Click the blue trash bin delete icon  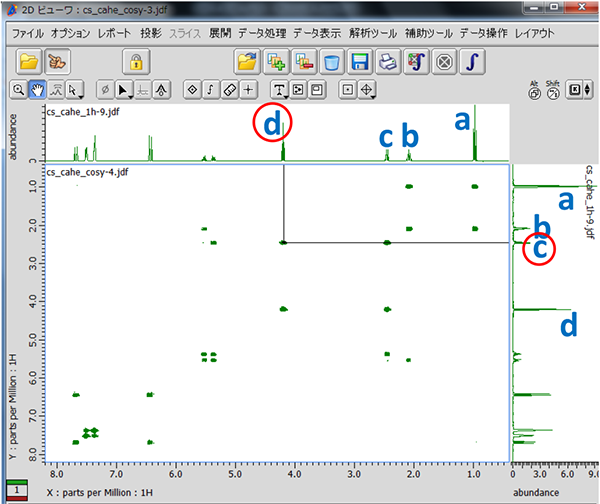(332, 61)
